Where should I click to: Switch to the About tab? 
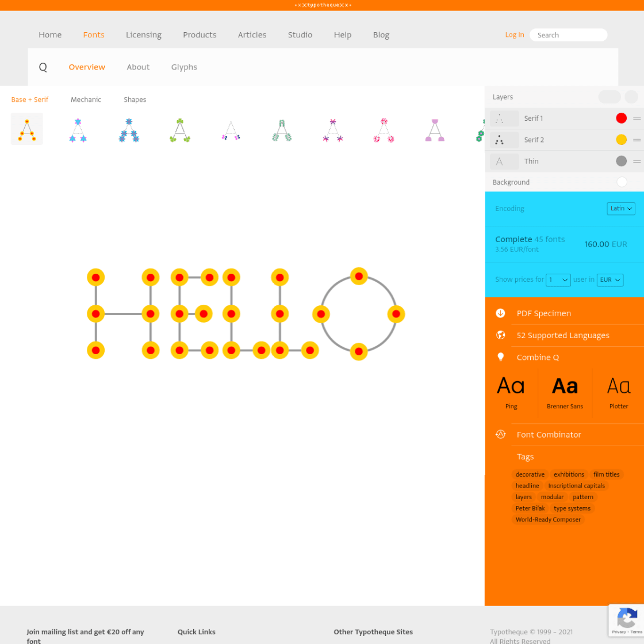click(138, 67)
